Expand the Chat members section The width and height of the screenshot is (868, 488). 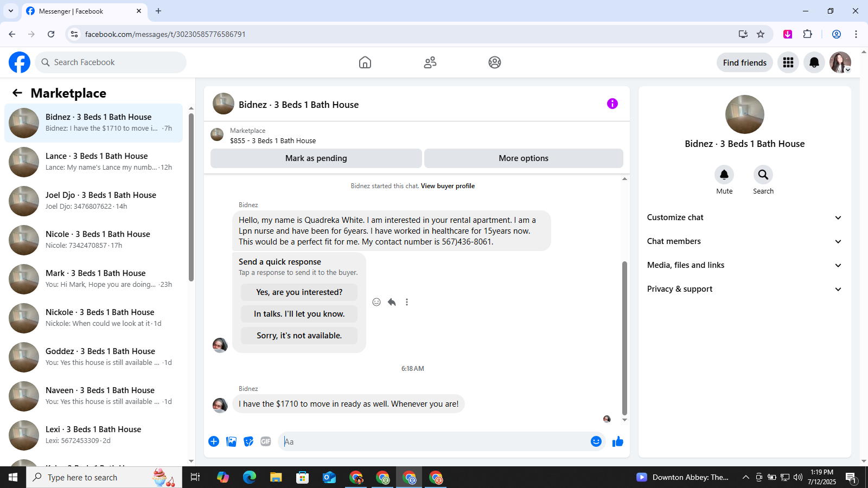point(745,241)
